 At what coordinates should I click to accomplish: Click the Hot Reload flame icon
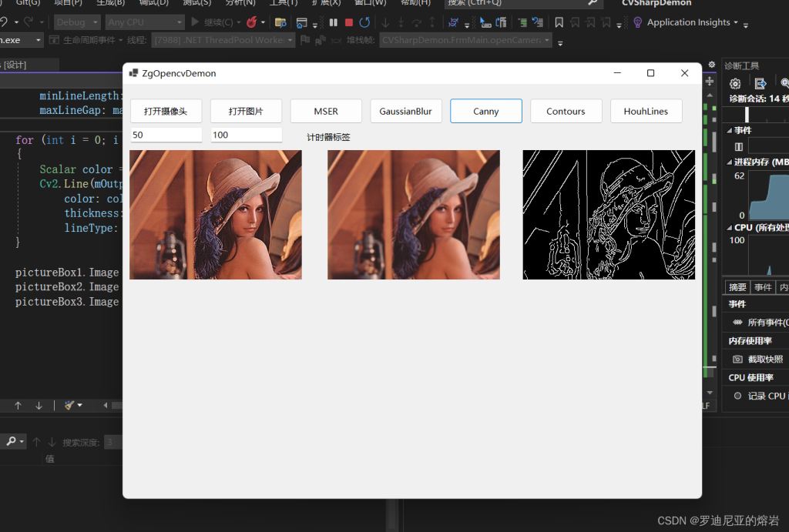click(x=252, y=22)
